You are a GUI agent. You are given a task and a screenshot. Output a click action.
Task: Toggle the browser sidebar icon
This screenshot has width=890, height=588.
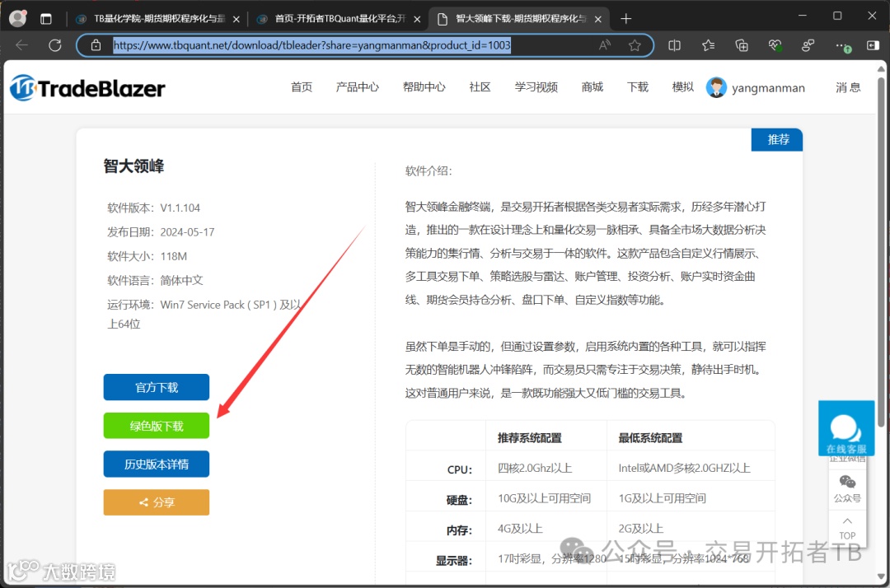click(873, 45)
